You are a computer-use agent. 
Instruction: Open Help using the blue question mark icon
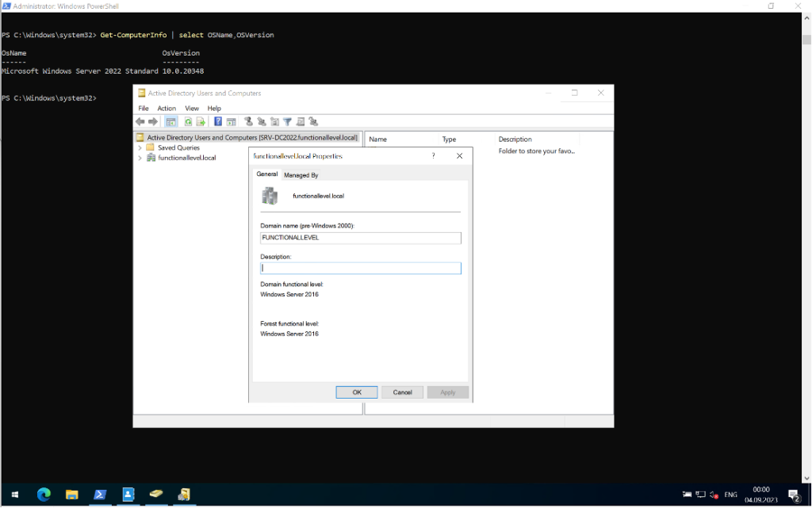click(x=217, y=121)
